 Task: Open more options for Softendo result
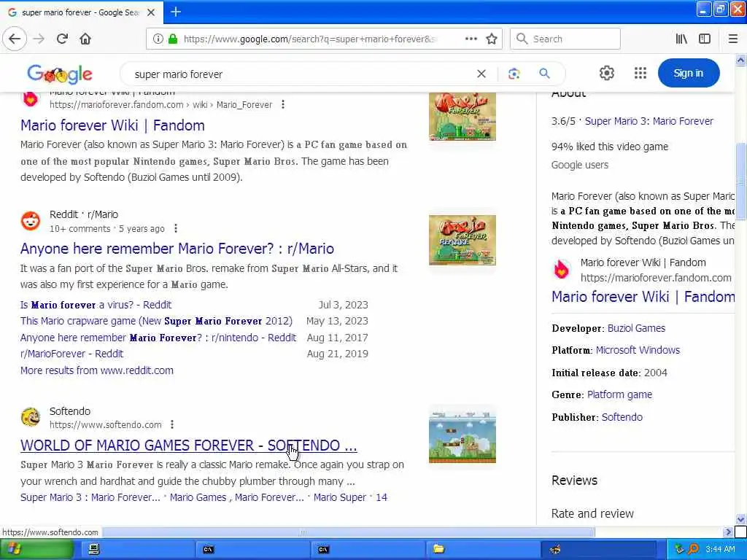click(172, 424)
